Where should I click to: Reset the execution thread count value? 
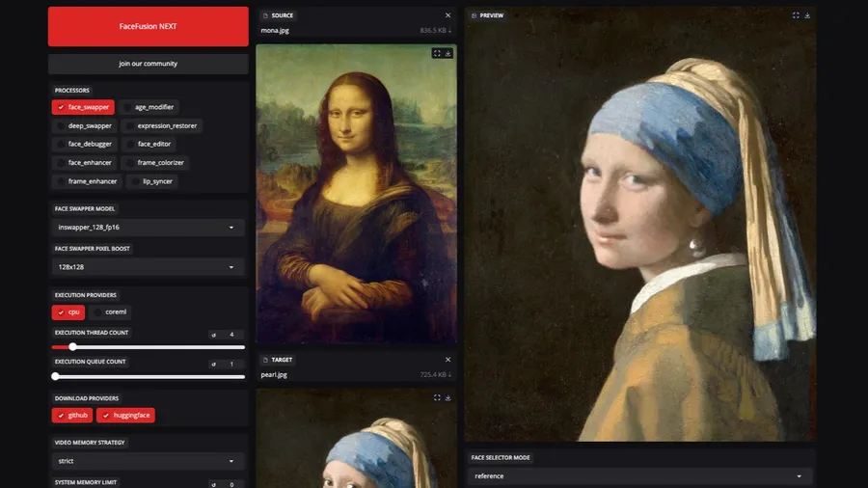(x=213, y=335)
